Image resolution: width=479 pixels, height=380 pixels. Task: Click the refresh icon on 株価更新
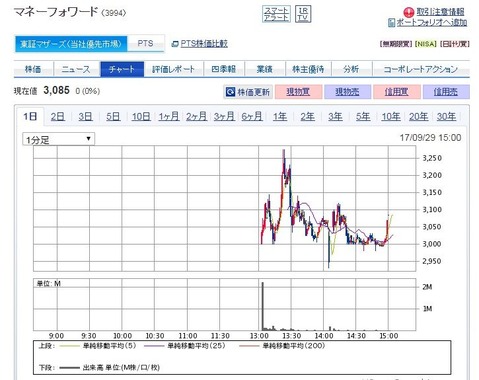(x=230, y=92)
